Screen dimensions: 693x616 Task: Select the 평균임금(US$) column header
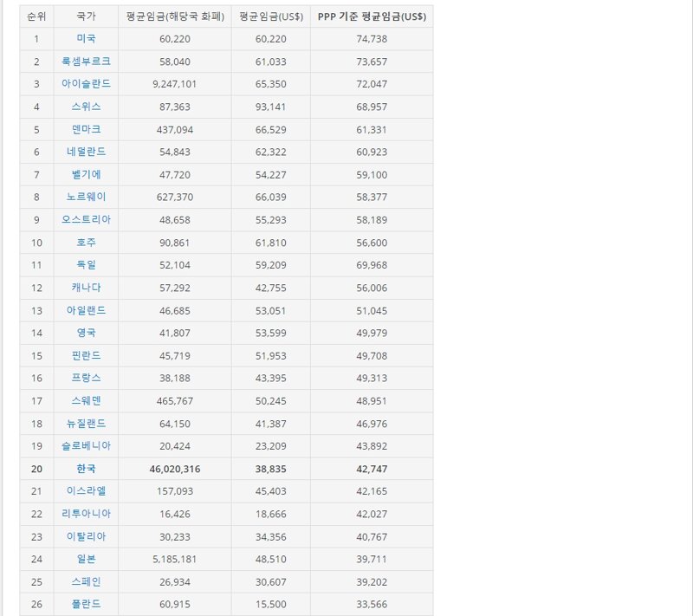coord(271,16)
